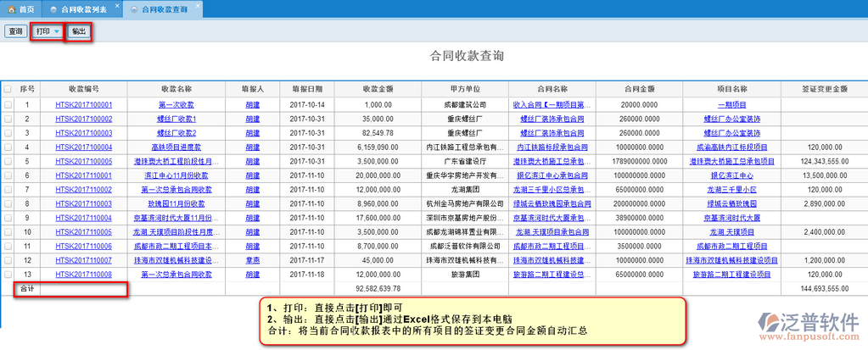Screen dimensions: 868x350
Task: Toggle the select-all checkbox in table header
Action: coord(8,88)
